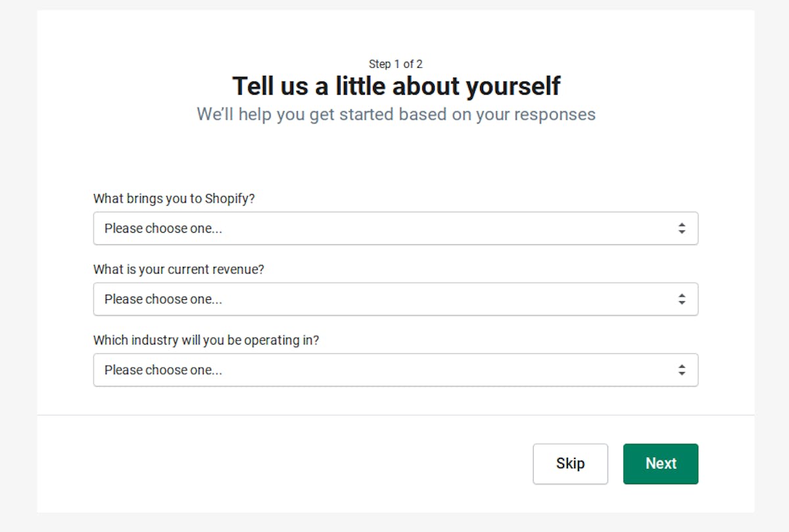Click the empty footer area left of Skip
Viewport: 789px width, 532px height.
click(283, 464)
